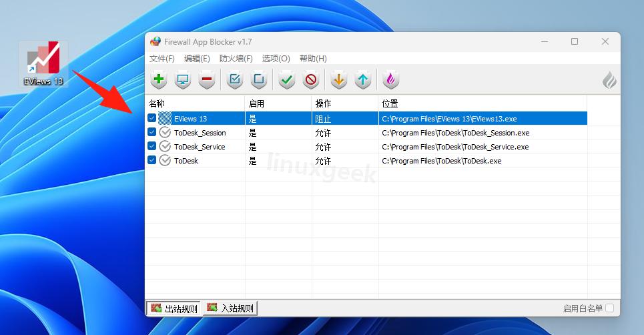Sort by the 操作 column header
Image resolution: width=644 pixels, height=335 pixels.
coord(345,103)
